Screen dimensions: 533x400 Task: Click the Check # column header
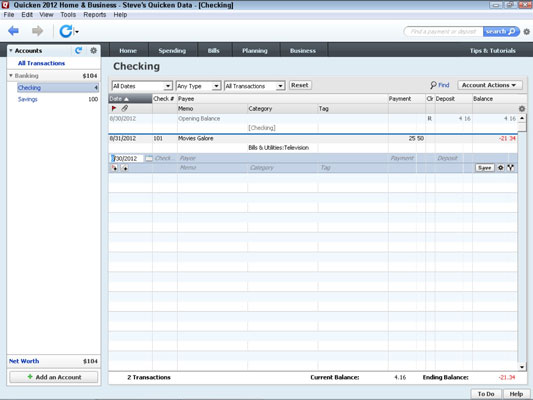(164, 99)
